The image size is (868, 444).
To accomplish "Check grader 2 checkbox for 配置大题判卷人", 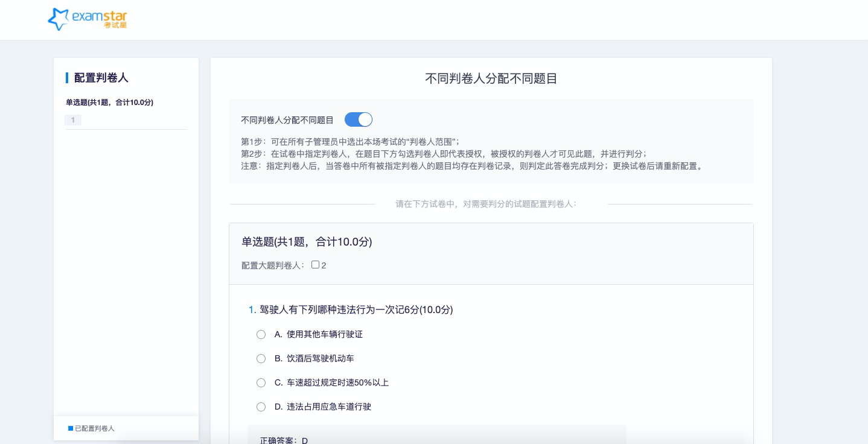I will pos(315,265).
